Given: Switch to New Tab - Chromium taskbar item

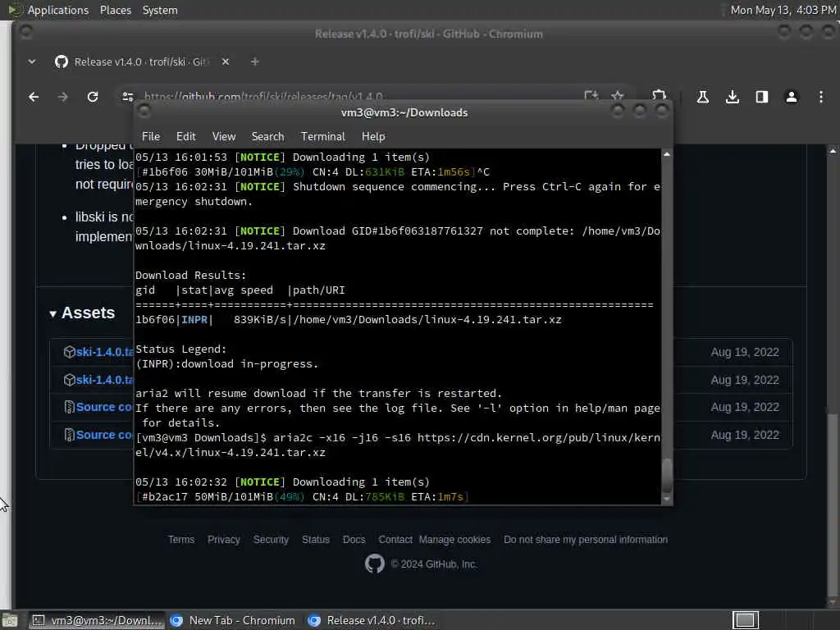Looking at the screenshot, I should (x=233, y=620).
